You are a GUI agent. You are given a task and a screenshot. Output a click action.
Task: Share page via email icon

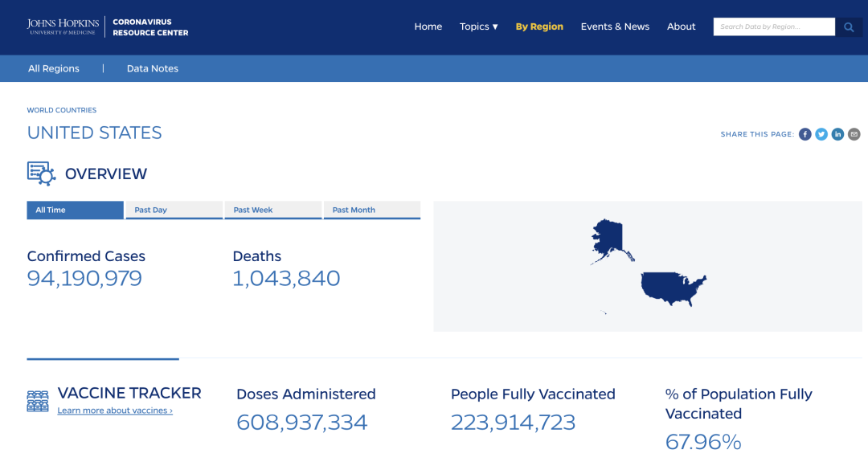854,134
